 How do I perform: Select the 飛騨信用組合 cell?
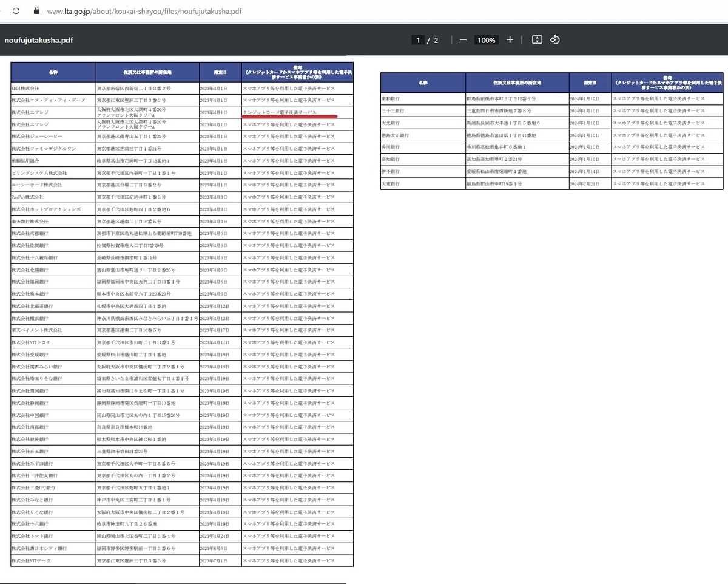click(53, 161)
